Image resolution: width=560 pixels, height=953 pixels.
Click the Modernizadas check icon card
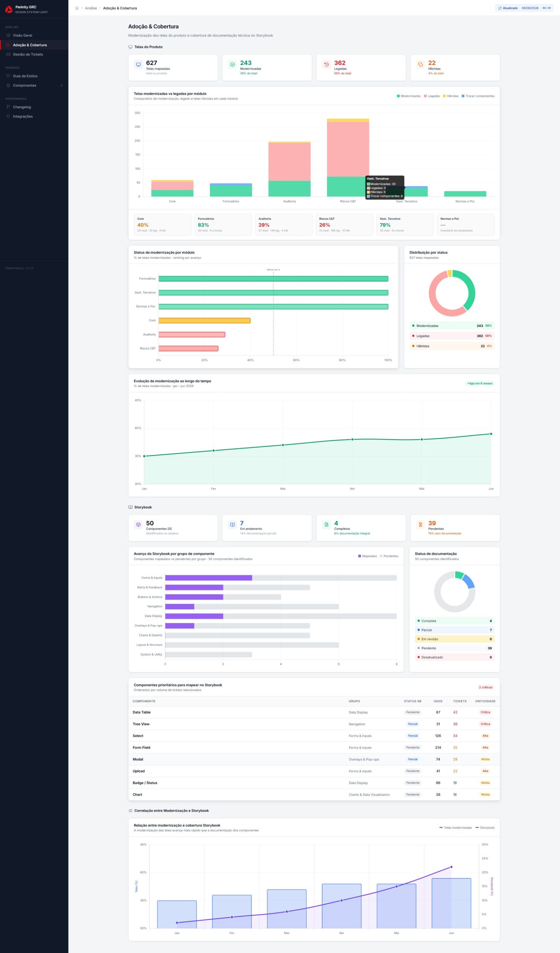(233, 65)
